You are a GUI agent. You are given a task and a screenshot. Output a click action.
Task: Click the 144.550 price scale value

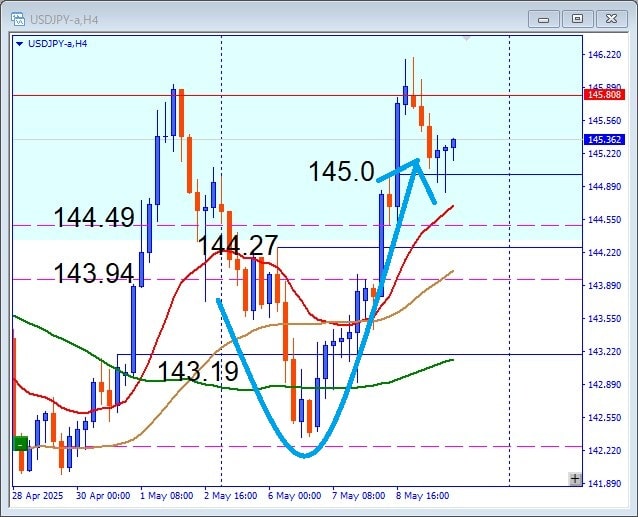click(605, 220)
